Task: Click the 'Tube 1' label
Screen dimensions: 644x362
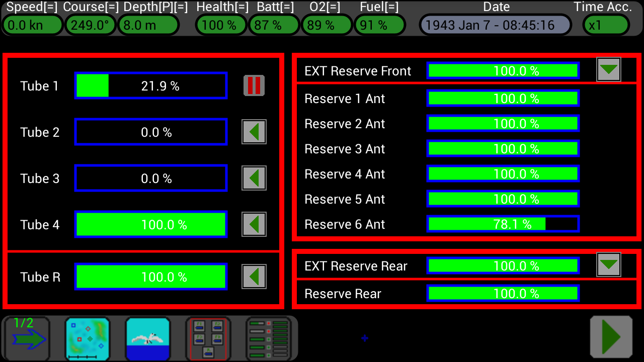Action: 40,86
